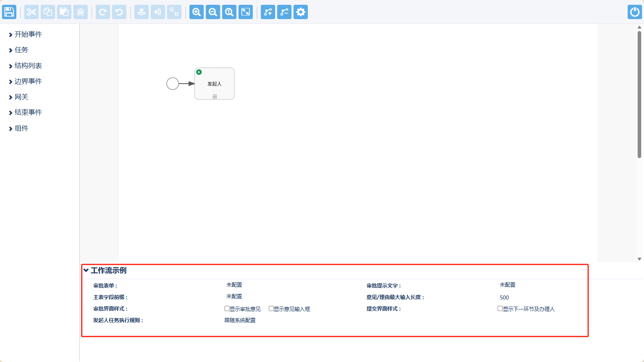Image resolution: width=644 pixels, height=362 pixels.
Task: Tick the 显示意见输入框 checkbox
Action: (x=271, y=309)
